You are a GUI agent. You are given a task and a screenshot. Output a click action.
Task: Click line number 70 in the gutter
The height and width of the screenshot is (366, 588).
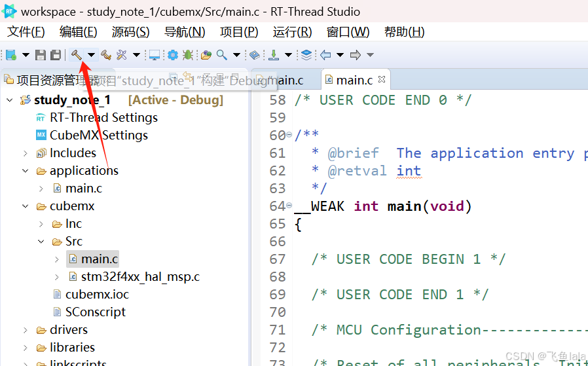tap(278, 312)
